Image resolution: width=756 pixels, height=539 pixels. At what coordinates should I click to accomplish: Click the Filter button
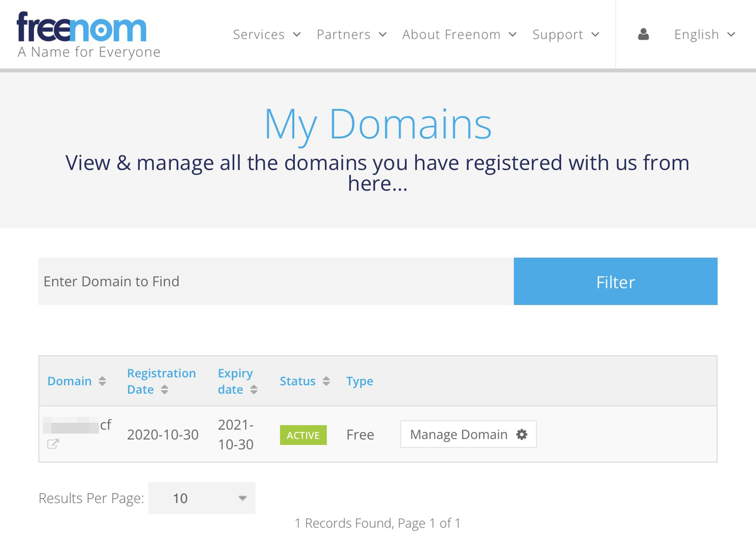(616, 281)
